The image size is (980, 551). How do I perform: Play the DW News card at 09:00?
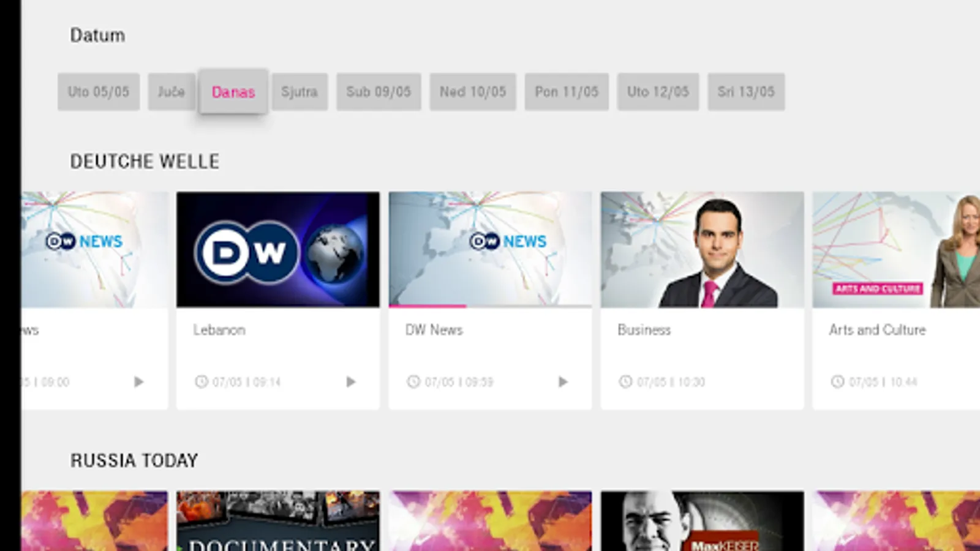point(138,382)
